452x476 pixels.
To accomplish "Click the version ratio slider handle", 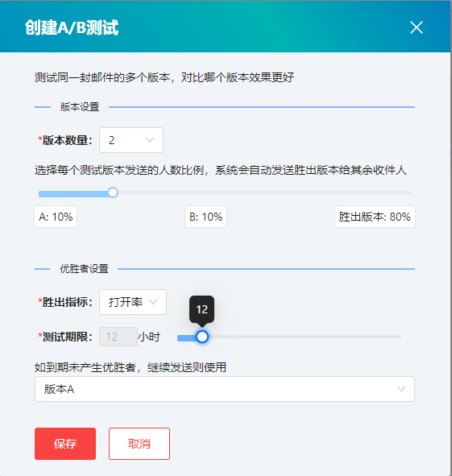I will tap(113, 192).
